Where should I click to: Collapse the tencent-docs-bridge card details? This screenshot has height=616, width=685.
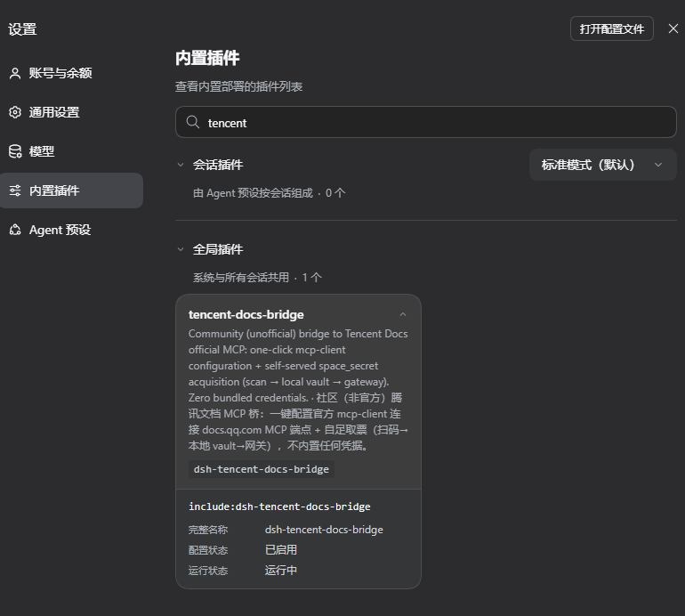(403, 314)
